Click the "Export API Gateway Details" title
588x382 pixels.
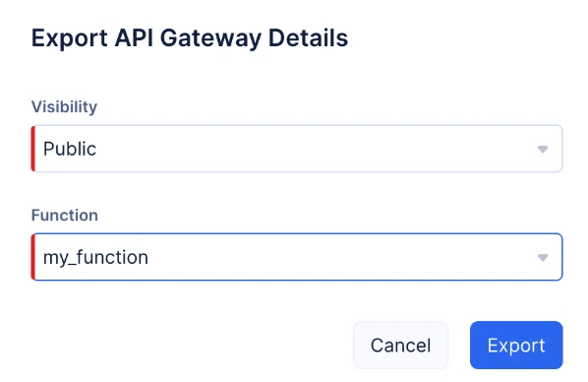(190, 38)
